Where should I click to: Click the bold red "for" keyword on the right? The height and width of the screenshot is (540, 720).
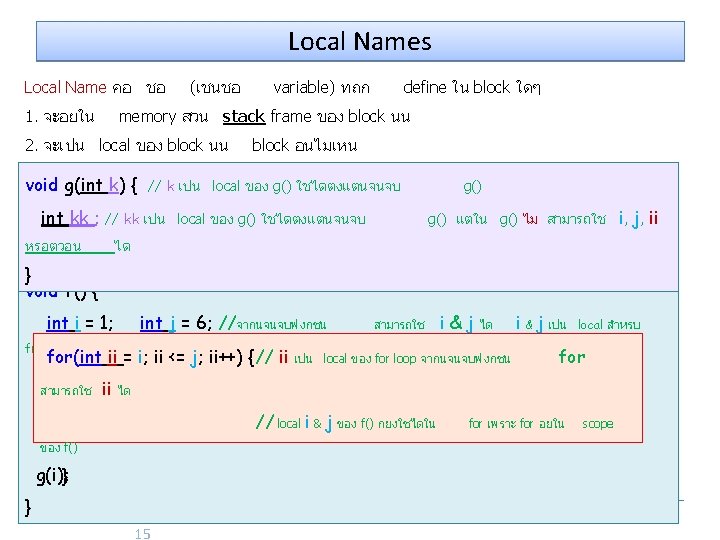click(x=572, y=357)
